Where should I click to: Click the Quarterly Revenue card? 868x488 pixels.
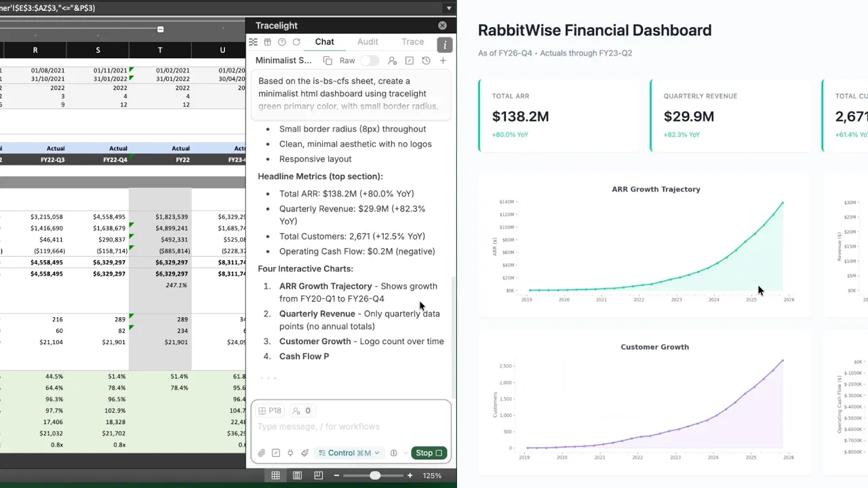coord(732,115)
